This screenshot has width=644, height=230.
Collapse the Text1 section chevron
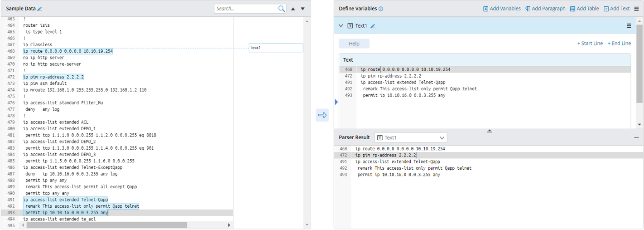tap(341, 26)
